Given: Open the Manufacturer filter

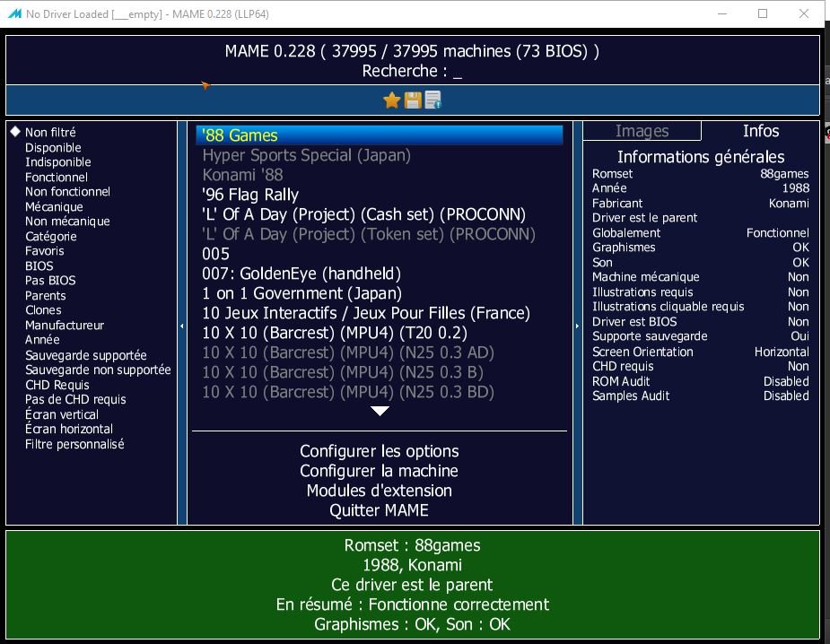Looking at the screenshot, I should 65,325.
